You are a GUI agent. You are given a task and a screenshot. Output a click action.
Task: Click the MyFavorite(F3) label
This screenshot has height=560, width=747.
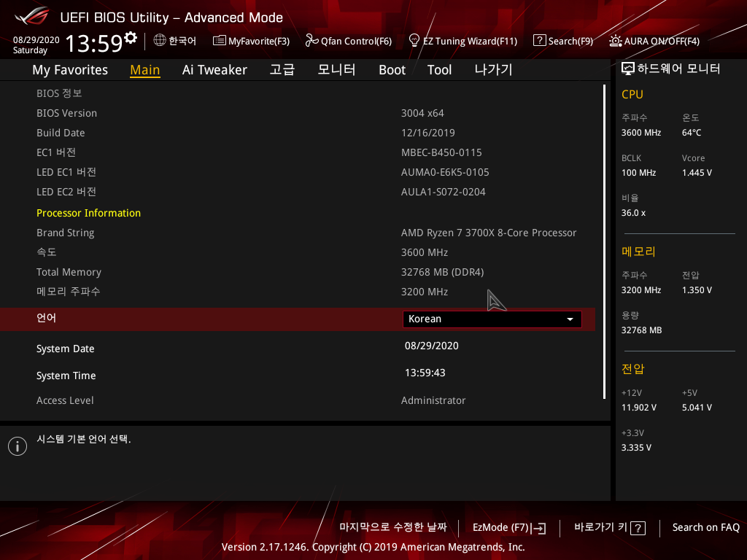pos(259,42)
